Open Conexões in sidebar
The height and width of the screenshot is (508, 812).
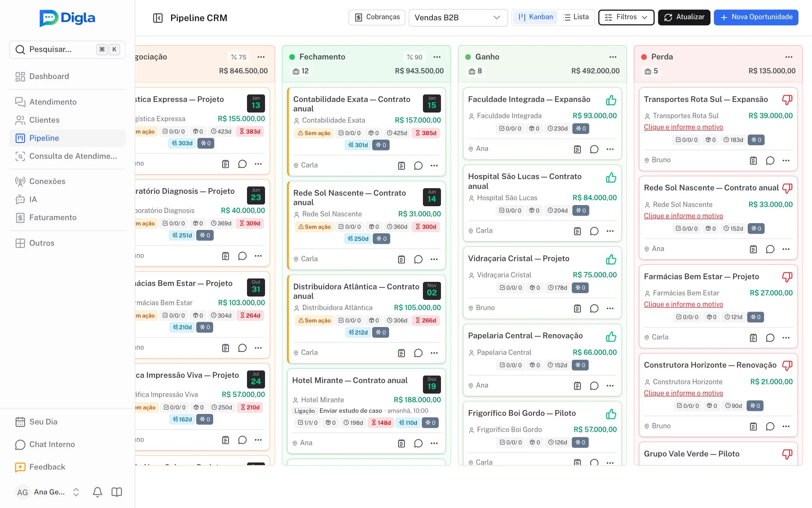click(x=67, y=181)
